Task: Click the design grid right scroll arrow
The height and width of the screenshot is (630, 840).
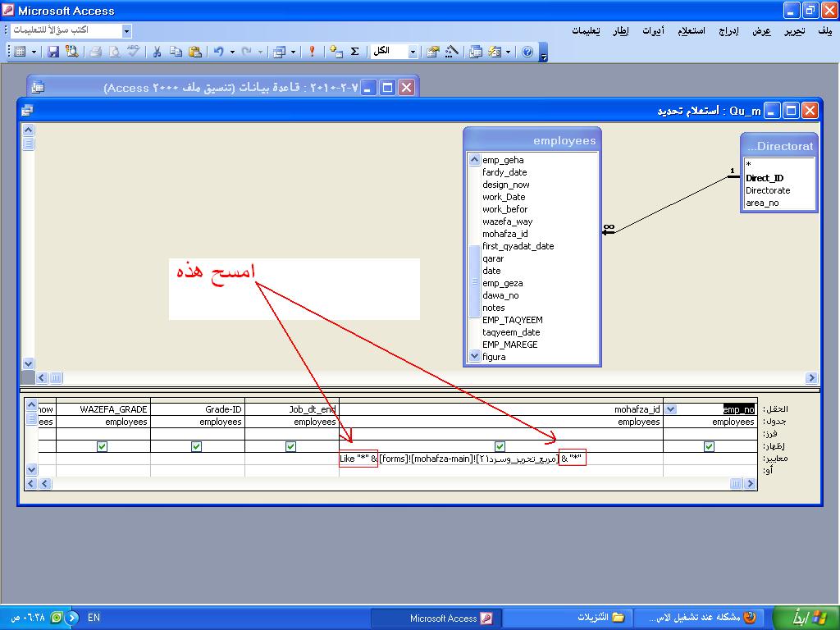Action: [750, 484]
